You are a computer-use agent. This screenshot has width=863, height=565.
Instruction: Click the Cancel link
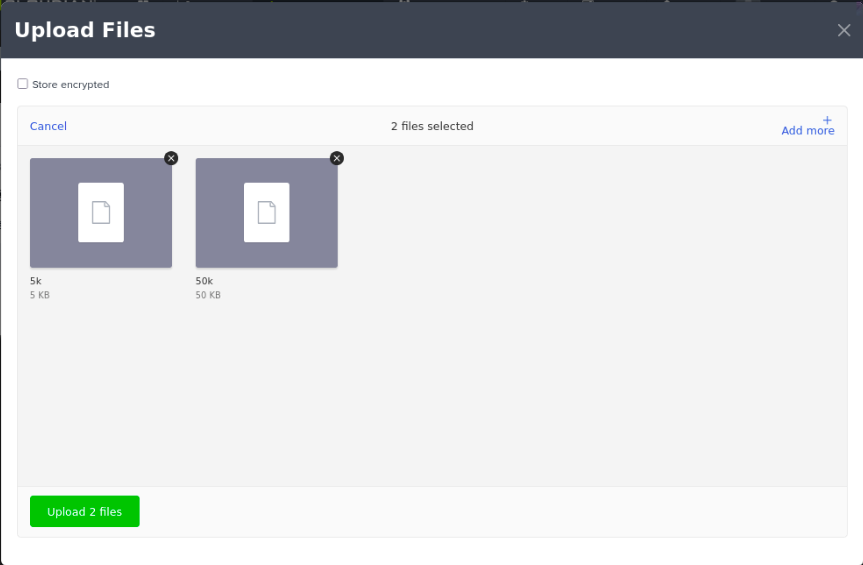click(48, 126)
